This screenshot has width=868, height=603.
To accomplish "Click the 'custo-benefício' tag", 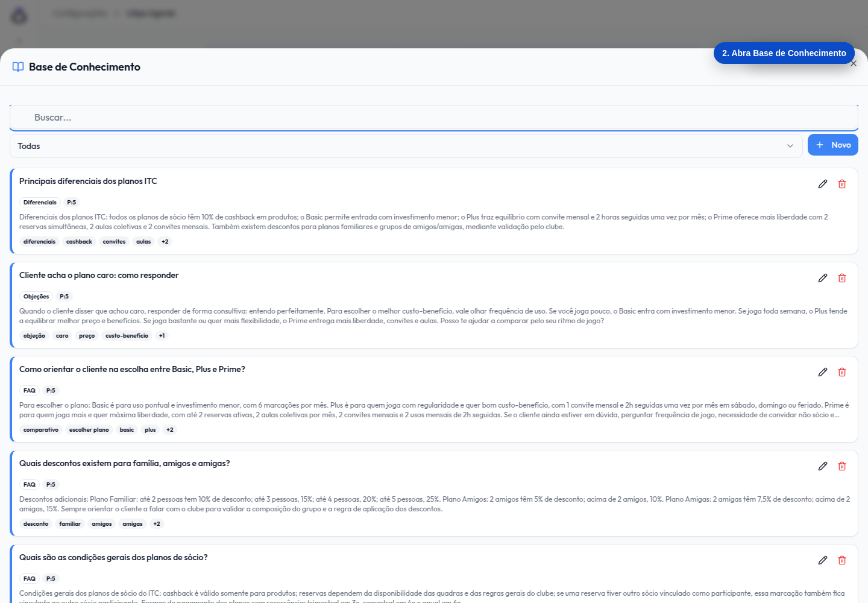I will (x=127, y=336).
